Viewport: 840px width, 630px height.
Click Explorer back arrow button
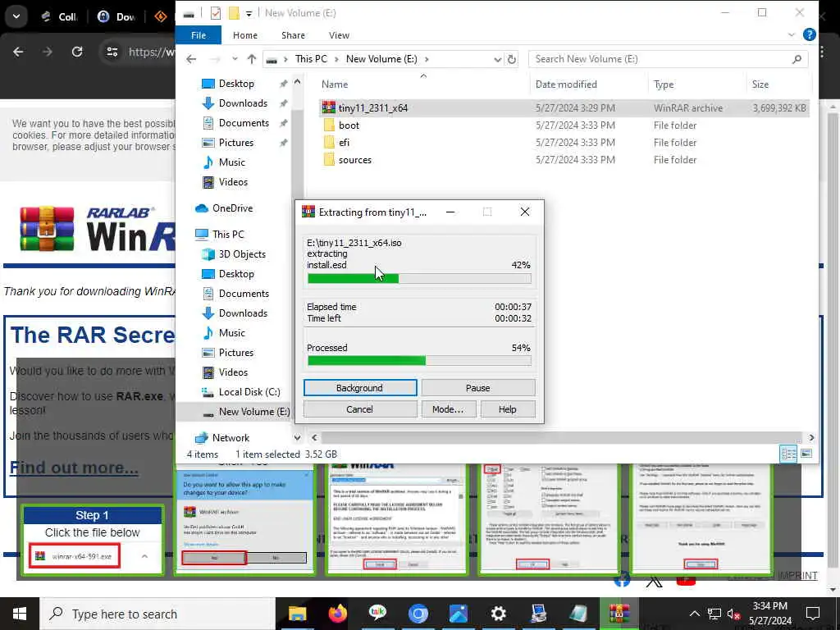pos(191,59)
